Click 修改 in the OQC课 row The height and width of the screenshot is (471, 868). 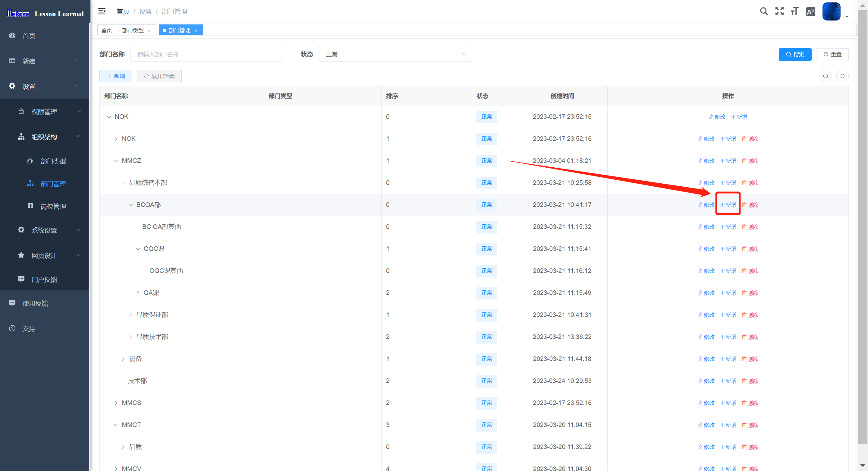point(706,249)
